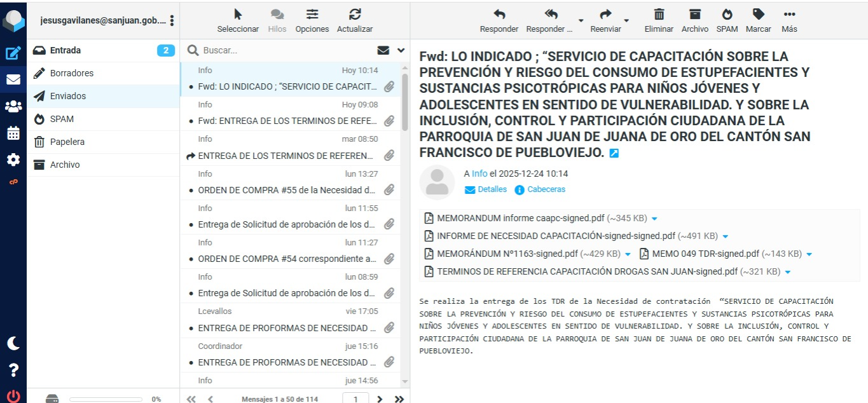
Task: Open the Papelera folder
Action: tap(67, 142)
